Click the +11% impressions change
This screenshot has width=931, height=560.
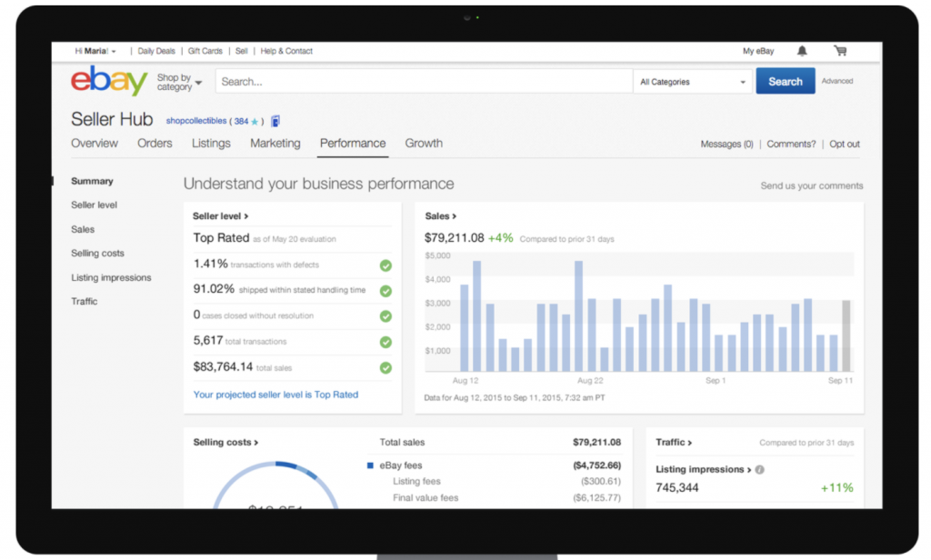click(x=836, y=487)
